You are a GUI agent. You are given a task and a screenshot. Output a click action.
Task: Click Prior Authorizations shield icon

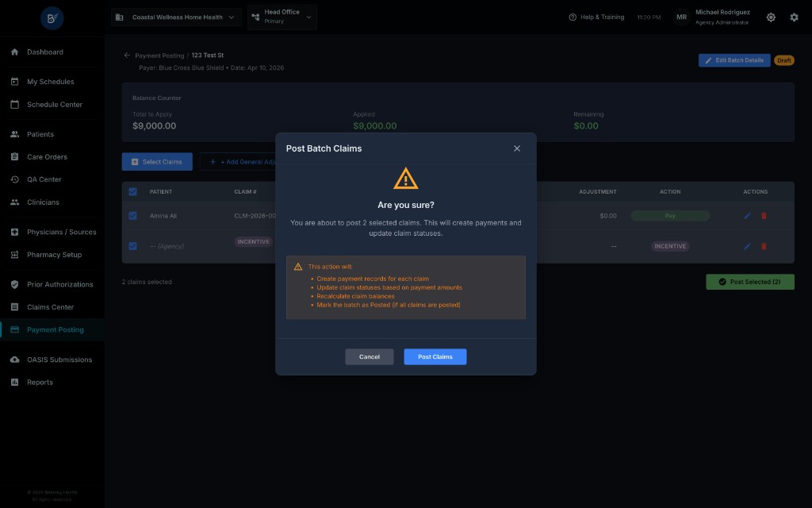point(14,284)
